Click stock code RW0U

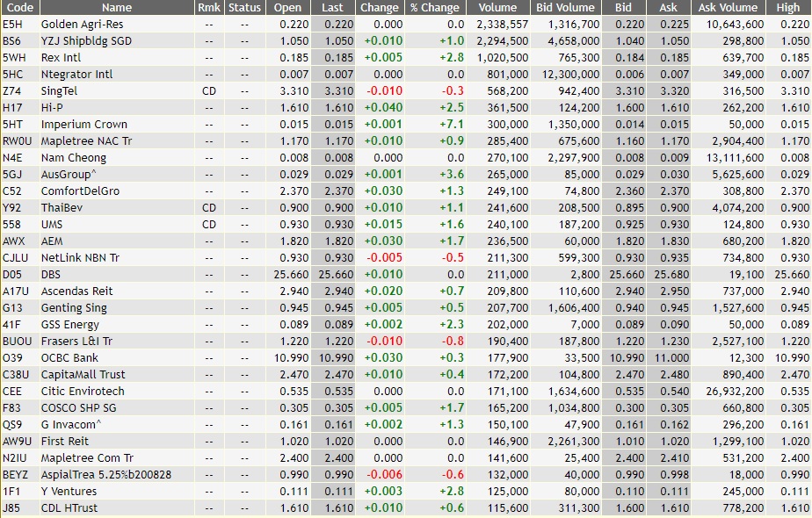17,140
